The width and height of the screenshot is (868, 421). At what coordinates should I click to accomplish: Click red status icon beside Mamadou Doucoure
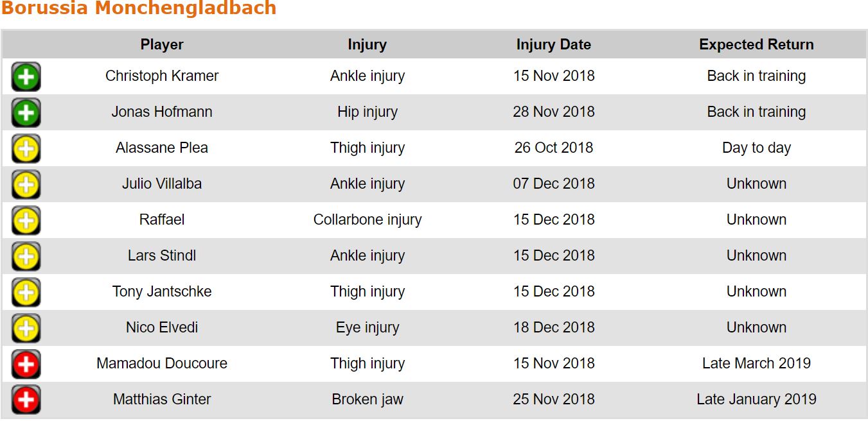[26, 365]
